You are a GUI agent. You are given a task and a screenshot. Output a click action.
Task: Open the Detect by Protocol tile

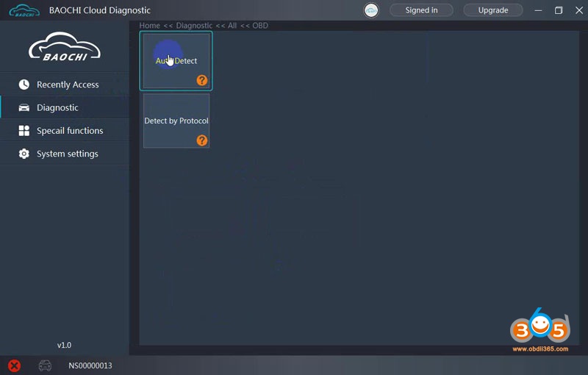[x=176, y=121]
